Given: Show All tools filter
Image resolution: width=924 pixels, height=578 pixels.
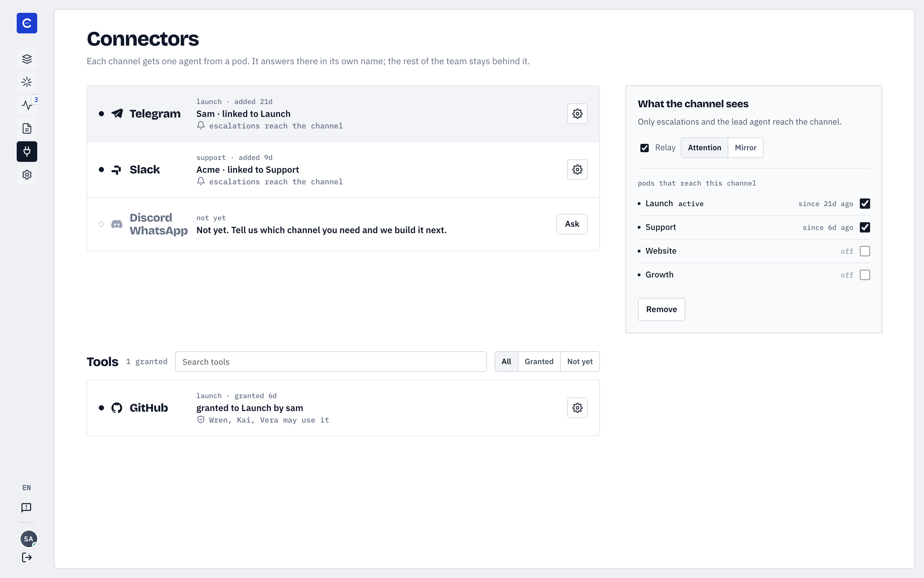Looking at the screenshot, I should click(x=506, y=361).
